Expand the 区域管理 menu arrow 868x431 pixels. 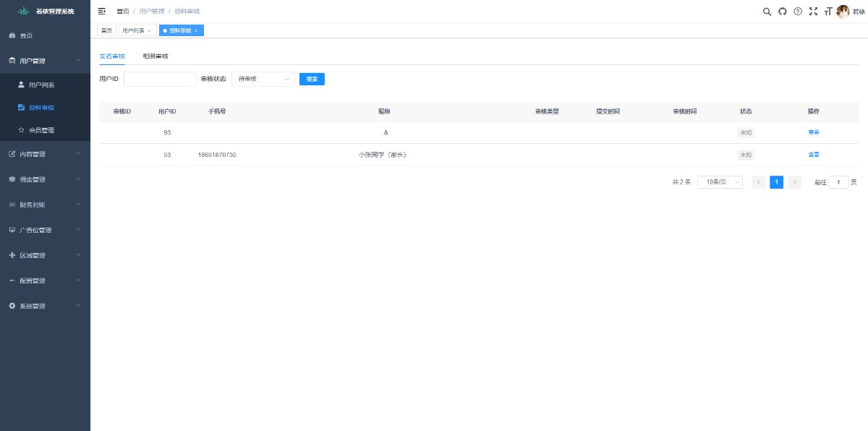pos(78,255)
